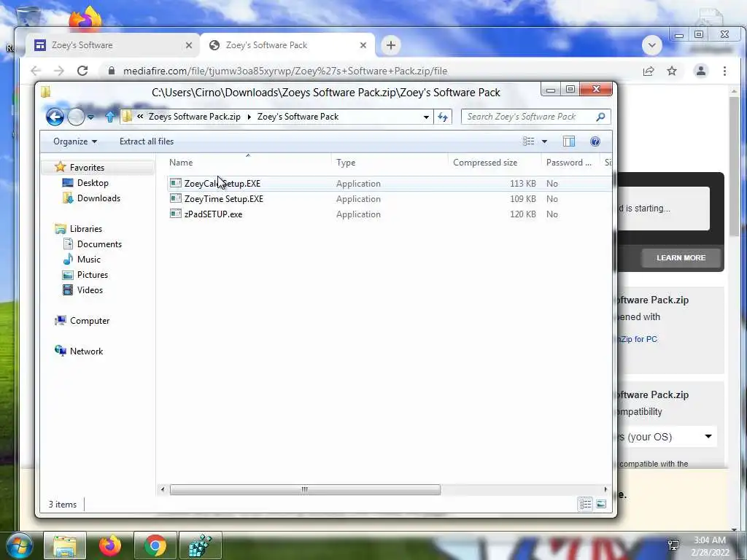Screen dimensions: 747x560
Task: Click the horizontal scrollbar thumb
Action: click(305, 489)
